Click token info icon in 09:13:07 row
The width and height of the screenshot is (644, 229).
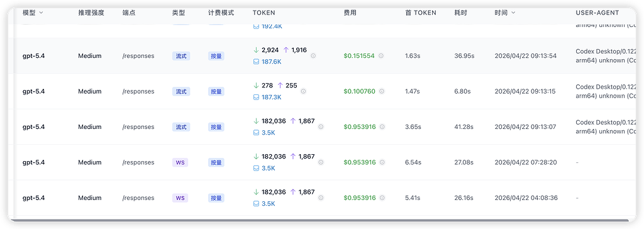click(321, 126)
